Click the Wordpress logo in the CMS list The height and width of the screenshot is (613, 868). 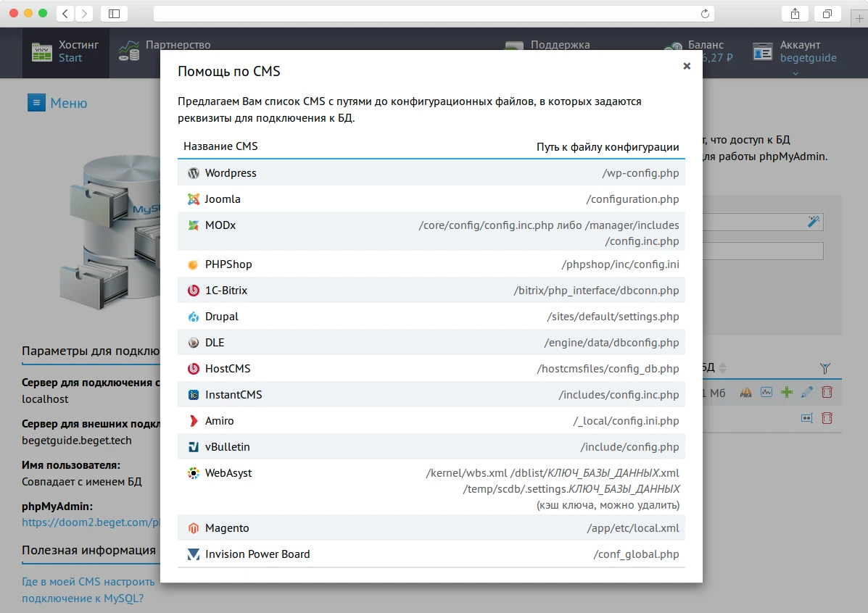(x=193, y=173)
